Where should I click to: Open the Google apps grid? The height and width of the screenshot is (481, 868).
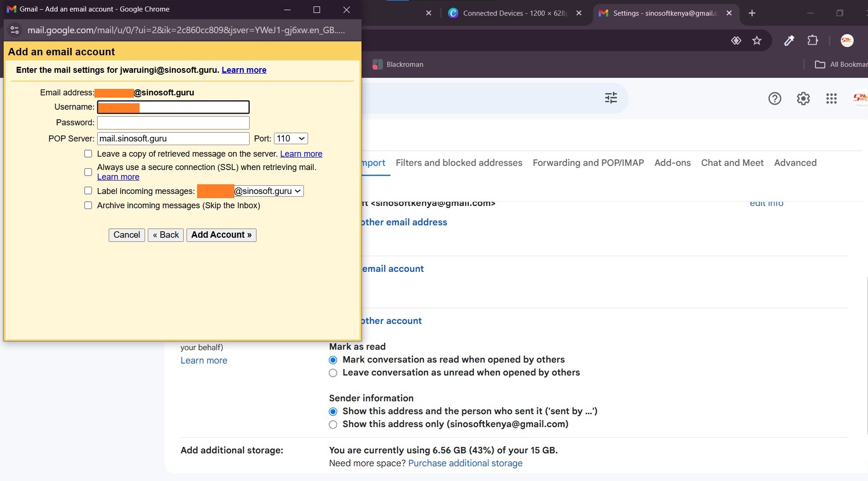(x=832, y=98)
